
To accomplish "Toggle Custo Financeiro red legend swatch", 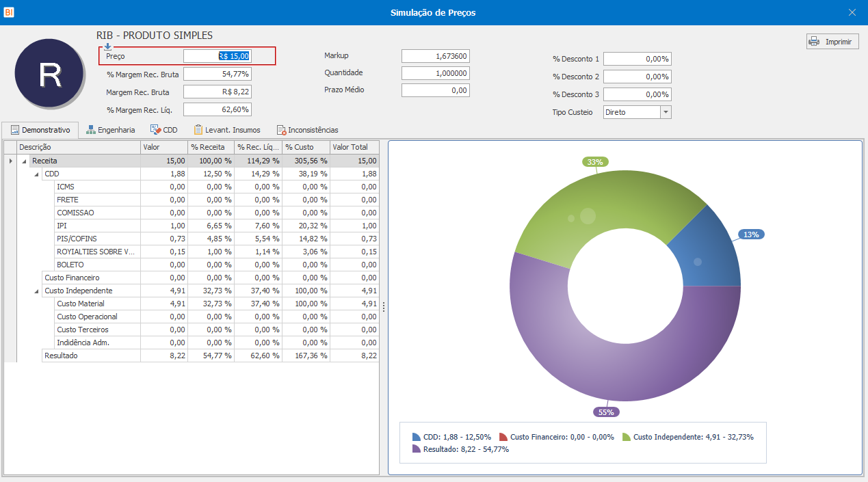I will click(x=503, y=437).
